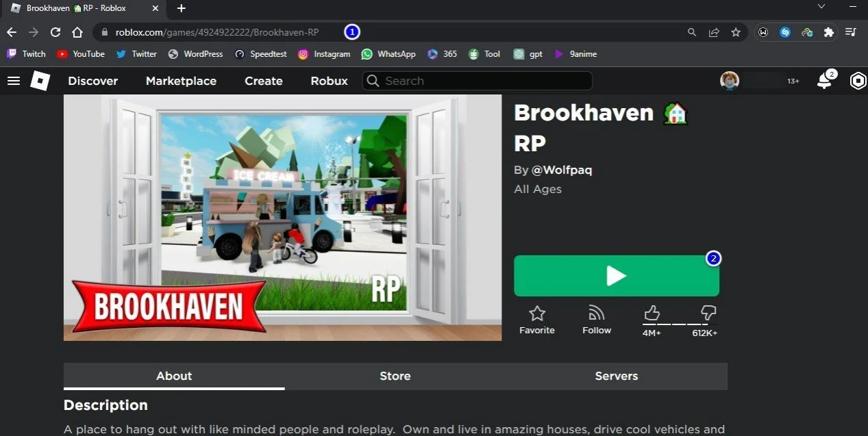This screenshot has width=868, height=436.
Task: Open the WordPress bookmark
Action: pyautogui.click(x=195, y=54)
